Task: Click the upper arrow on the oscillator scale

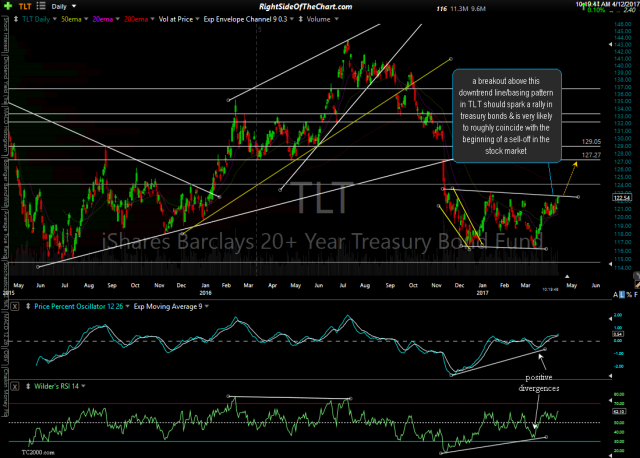Action: coord(611,319)
